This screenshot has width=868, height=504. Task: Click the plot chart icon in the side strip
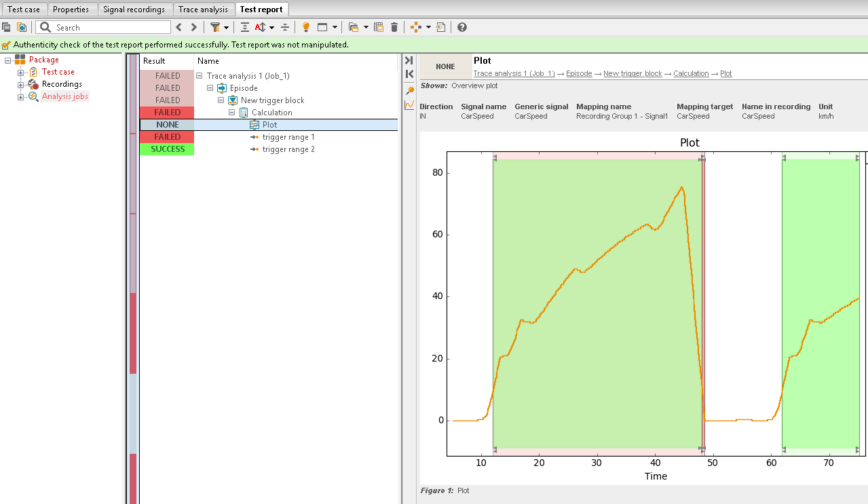pos(409,105)
